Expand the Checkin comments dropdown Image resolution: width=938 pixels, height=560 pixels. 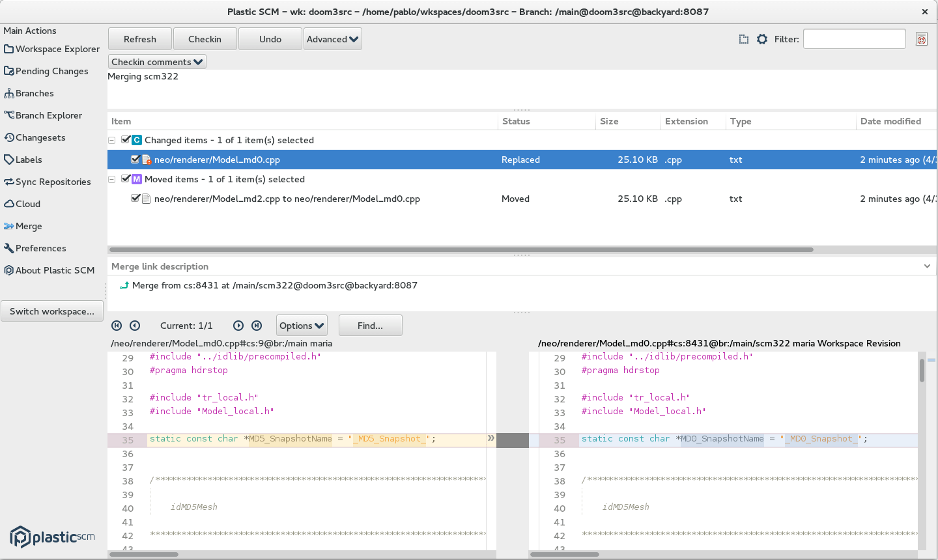pos(157,62)
